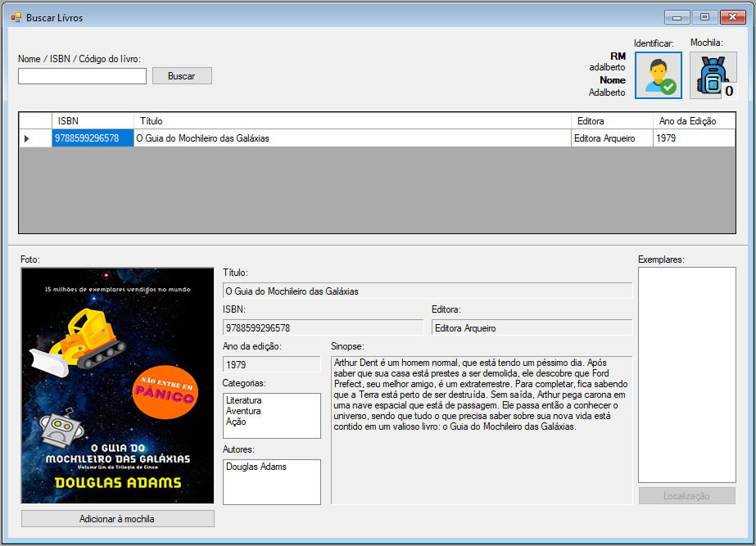Select Aventura in Categorias list
This screenshot has height=546, width=756.
click(243, 411)
